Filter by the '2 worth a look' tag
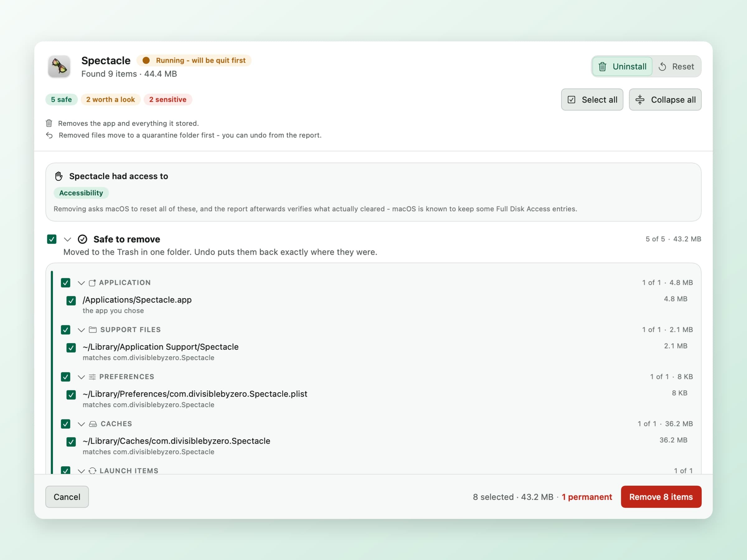Image resolution: width=747 pixels, height=560 pixels. (x=110, y=100)
